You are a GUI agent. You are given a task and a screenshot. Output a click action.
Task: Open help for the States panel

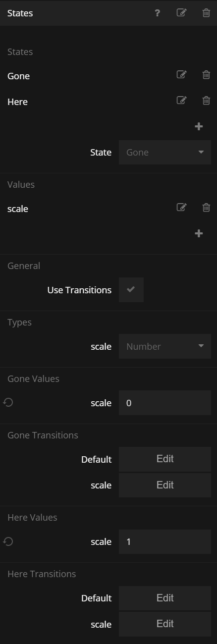pos(158,13)
